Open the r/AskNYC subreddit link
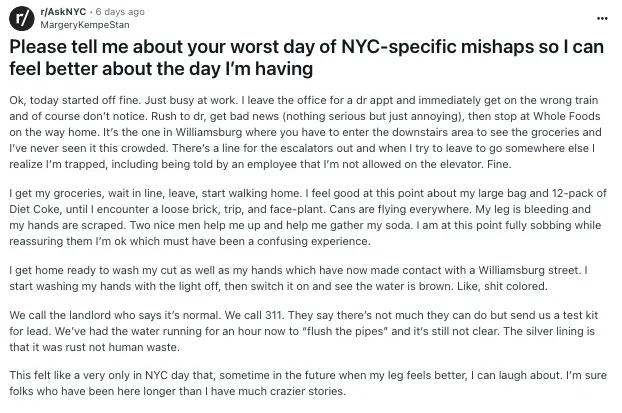 coord(63,12)
